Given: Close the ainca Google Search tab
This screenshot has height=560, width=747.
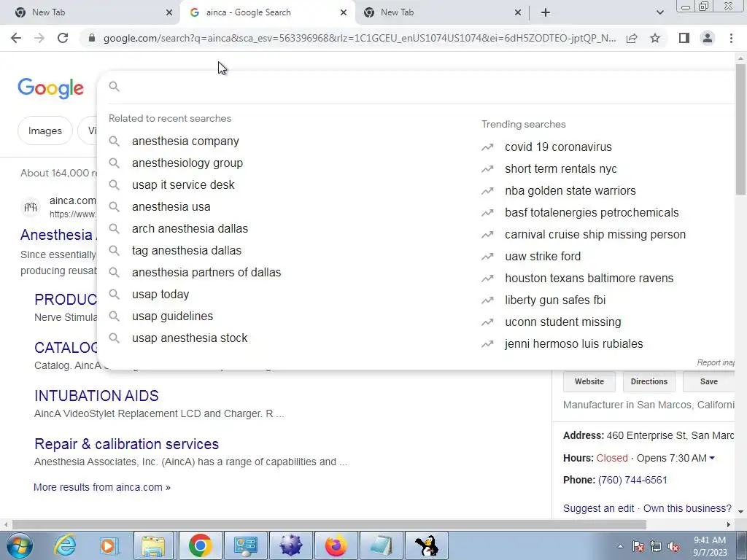Looking at the screenshot, I should pos(344,12).
